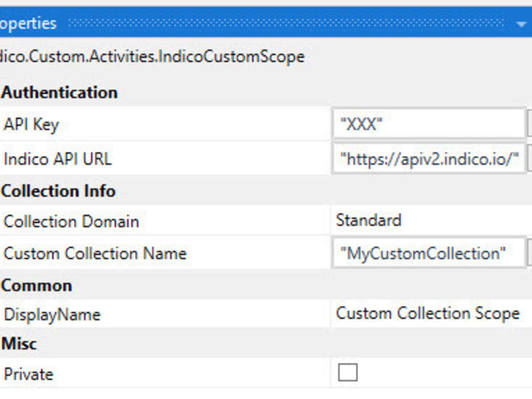Screen dimensions: 532x399
Task: Click the API Key input field
Action: (x=429, y=123)
